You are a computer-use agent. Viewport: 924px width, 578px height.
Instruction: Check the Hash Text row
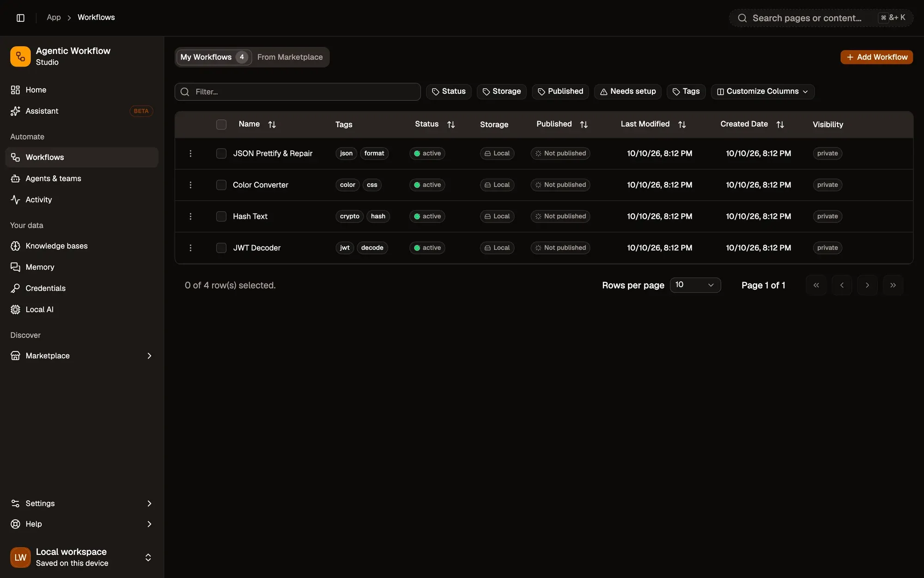[x=221, y=216]
